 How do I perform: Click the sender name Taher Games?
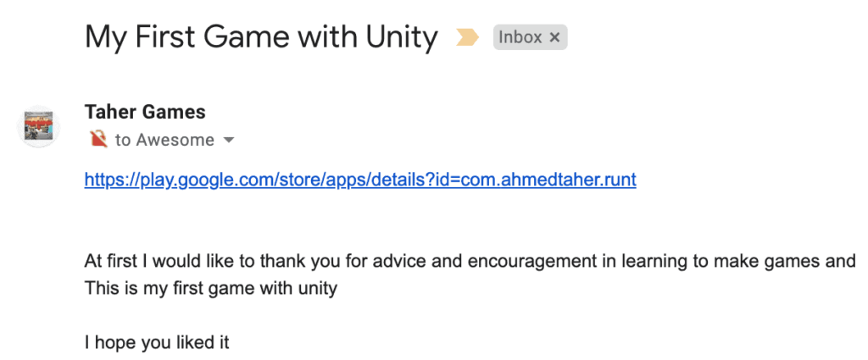145,113
